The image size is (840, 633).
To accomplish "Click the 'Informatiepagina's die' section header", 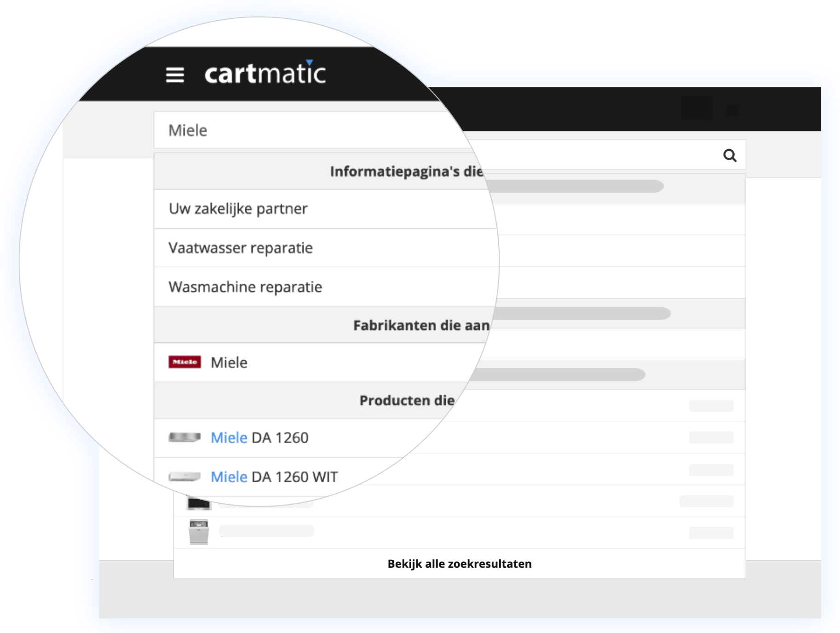I will click(406, 172).
